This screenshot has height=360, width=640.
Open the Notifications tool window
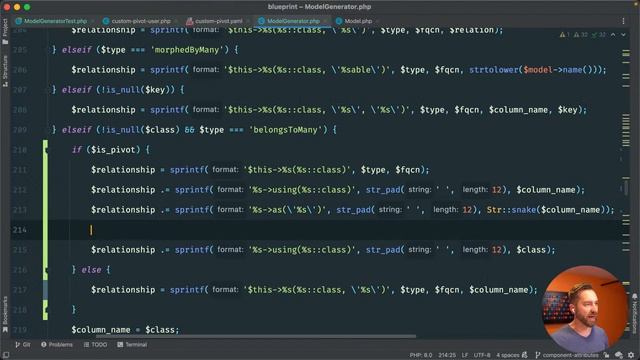[x=635, y=312]
